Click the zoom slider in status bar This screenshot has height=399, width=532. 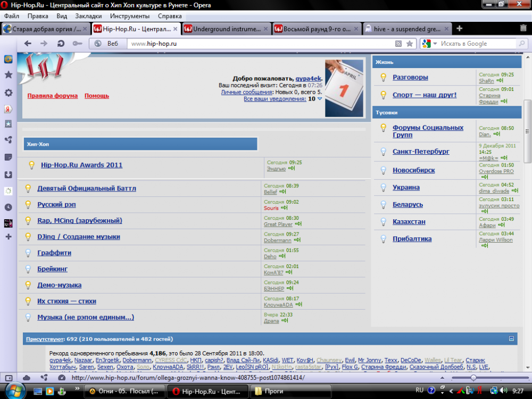coord(473,378)
